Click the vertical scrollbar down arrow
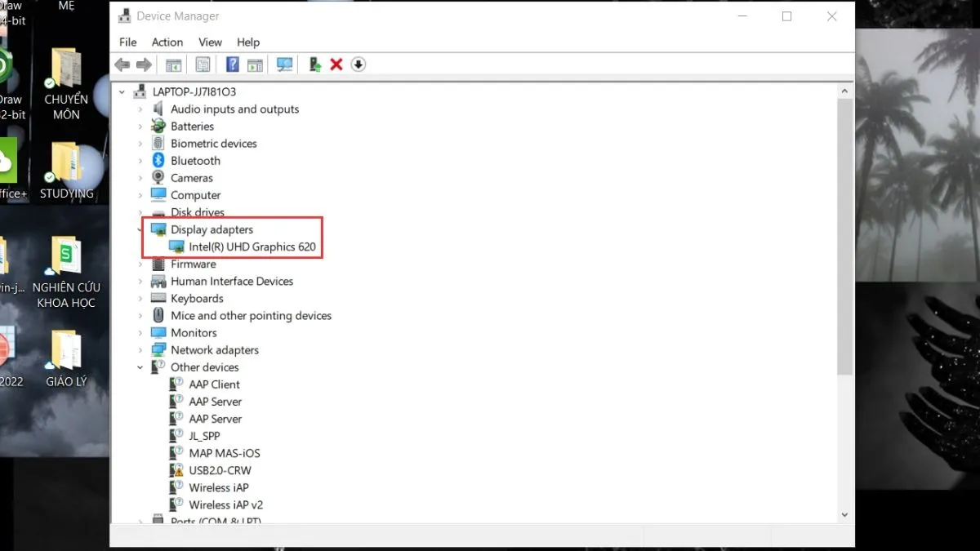This screenshot has width=980, height=551. coord(845,514)
